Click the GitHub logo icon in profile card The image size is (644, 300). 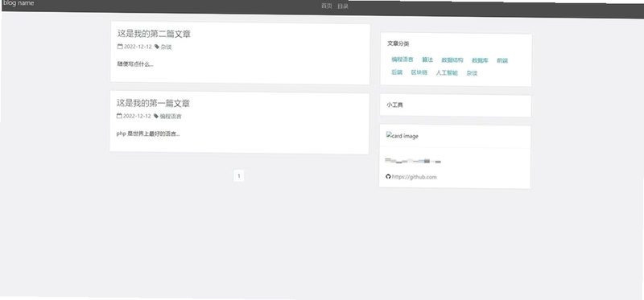click(388, 176)
